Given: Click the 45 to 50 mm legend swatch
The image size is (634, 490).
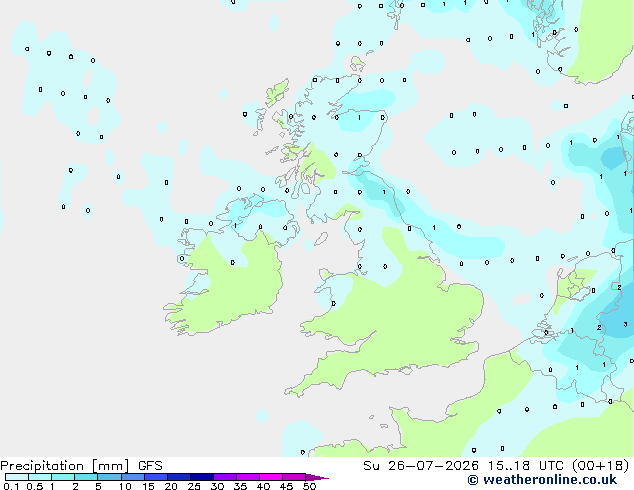Looking at the screenshot, I should (294, 477).
